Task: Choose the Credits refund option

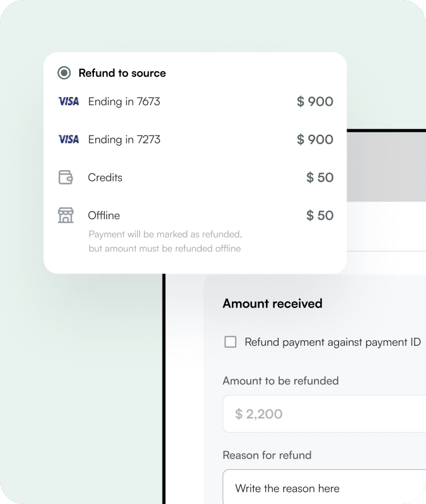Action: pyautogui.click(x=105, y=178)
